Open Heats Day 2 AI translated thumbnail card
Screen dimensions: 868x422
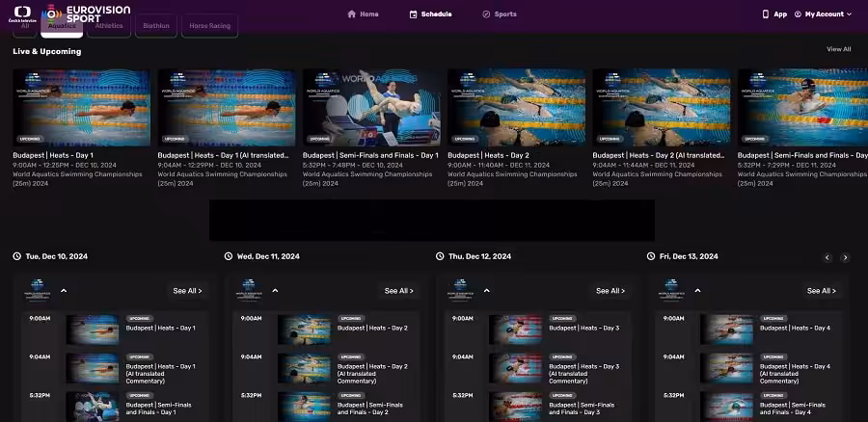coord(662,107)
